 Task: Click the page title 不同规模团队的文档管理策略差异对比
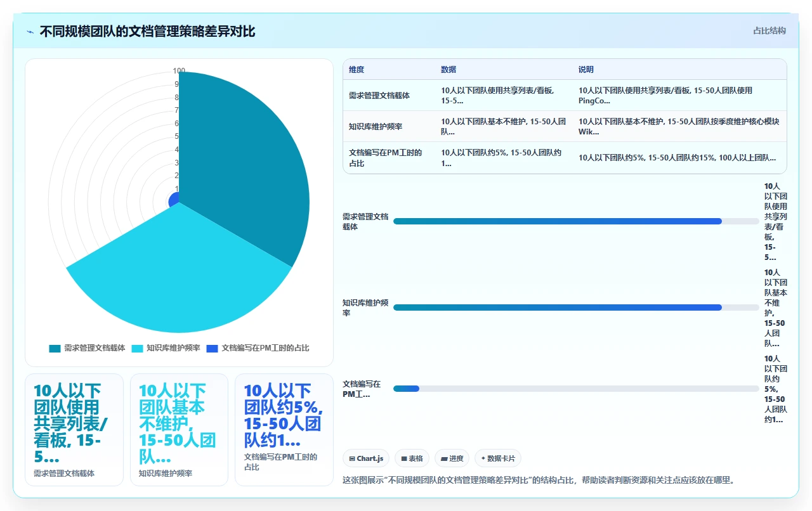point(147,32)
